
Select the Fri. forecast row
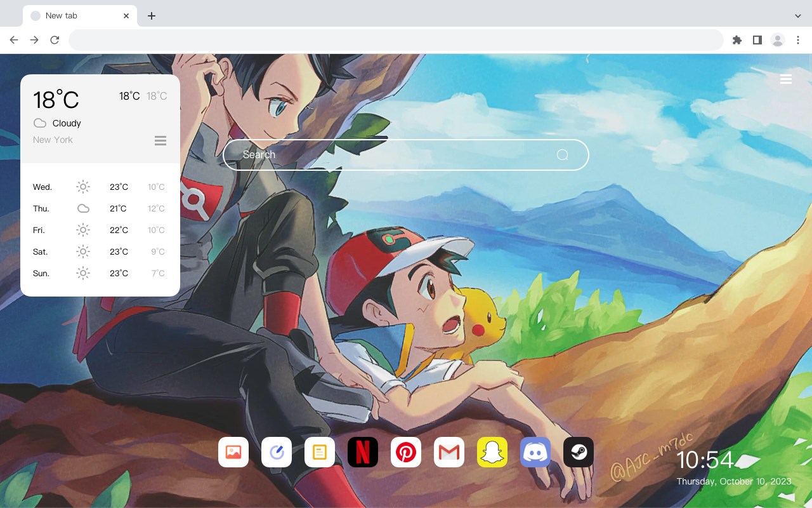tap(100, 230)
